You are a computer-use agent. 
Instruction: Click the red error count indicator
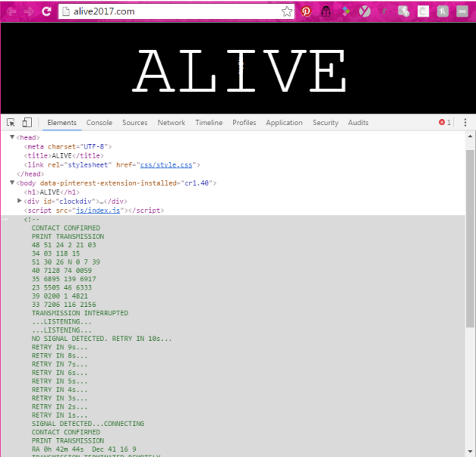[445, 123]
